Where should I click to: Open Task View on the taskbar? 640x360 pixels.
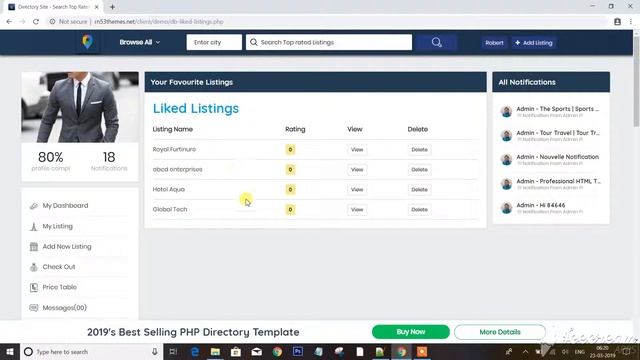click(x=173, y=351)
